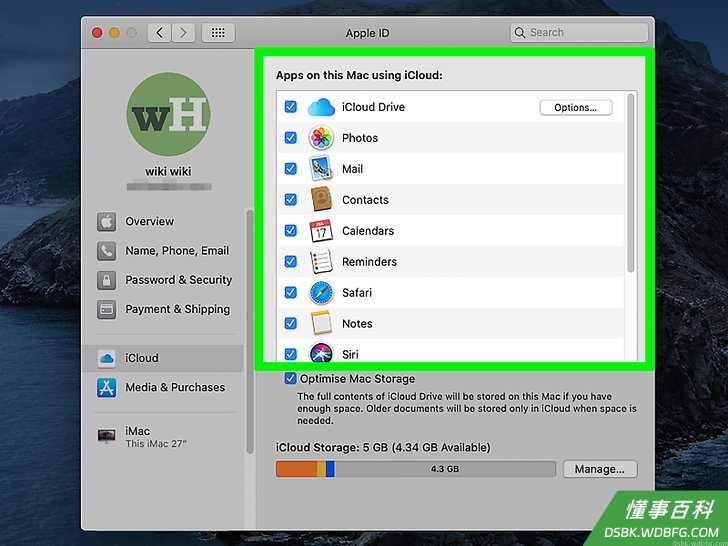This screenshot has height=546, width=728.
Task: Click the Contacts book icon
Action: click(x=321, y=199)
